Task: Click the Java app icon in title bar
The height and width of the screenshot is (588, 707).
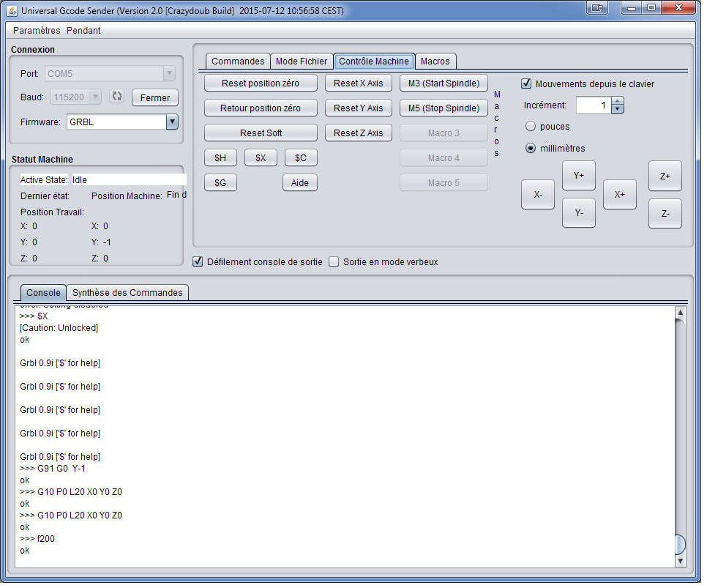Action: pyautogui.click(x=12, y=10)
